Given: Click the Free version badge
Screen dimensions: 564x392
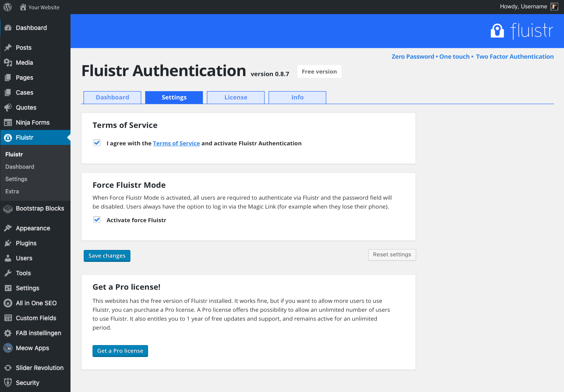Looking at the screenshot, I should tap(319, 72).
